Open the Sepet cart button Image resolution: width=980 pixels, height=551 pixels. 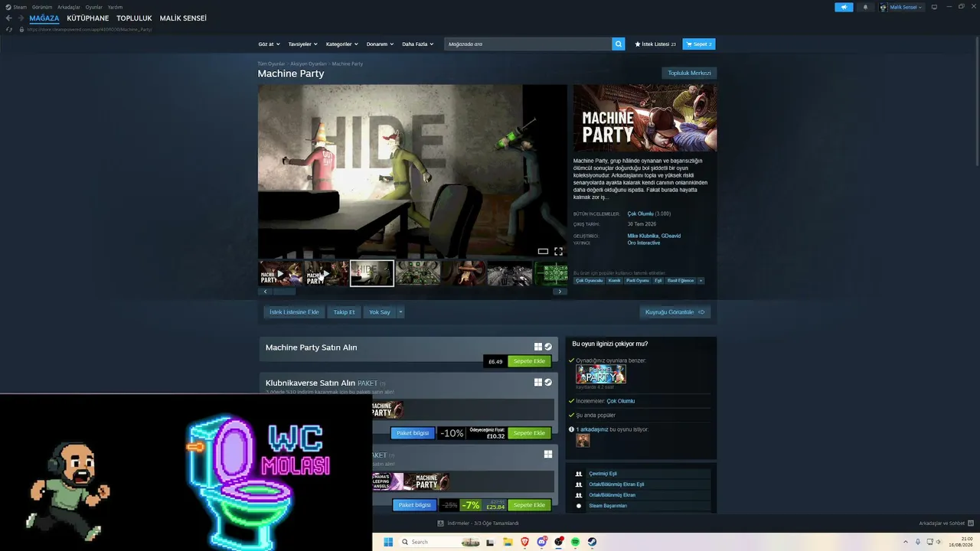[699, 44]
